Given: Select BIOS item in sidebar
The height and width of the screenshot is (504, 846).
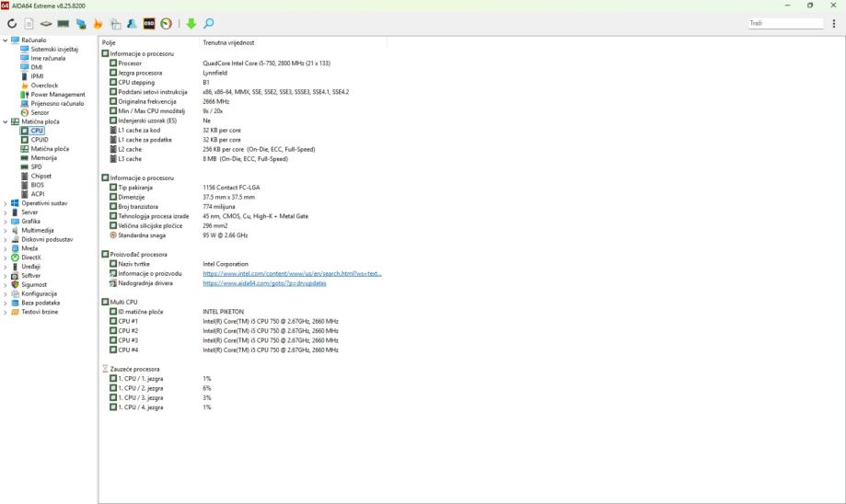Looking at the screenshot, I should (32, 185).
